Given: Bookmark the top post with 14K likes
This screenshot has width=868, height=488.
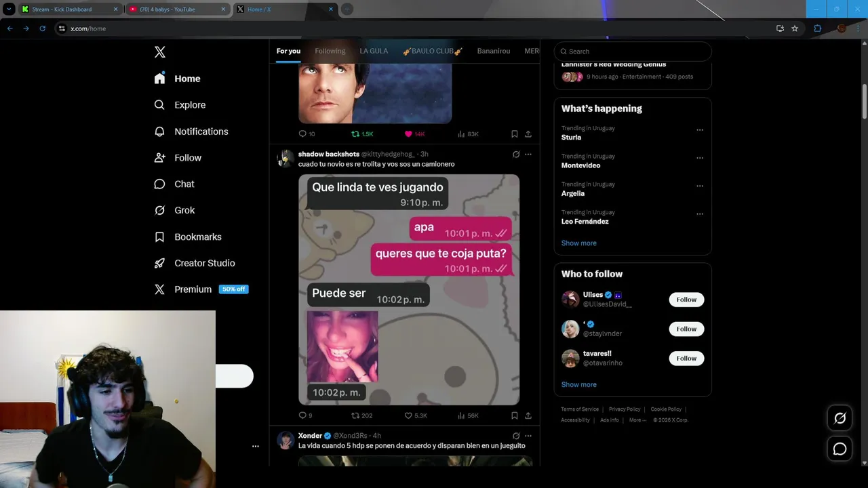Looking at the screenshot, I should (515, 134).
